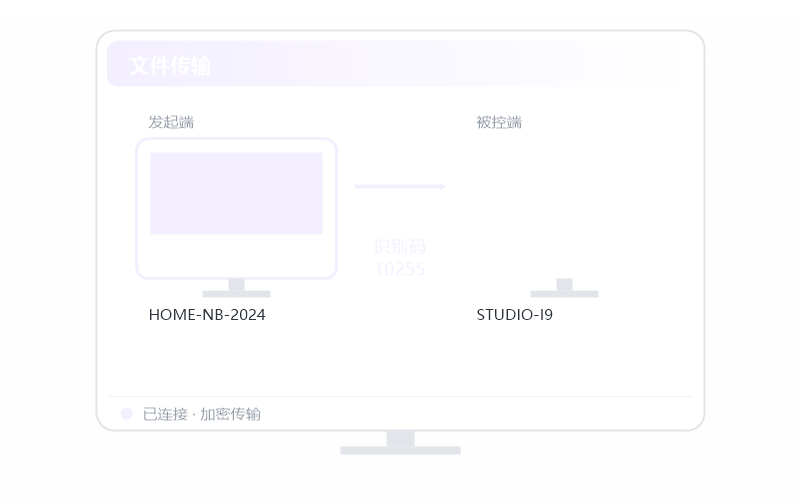The height and width of the screenshot is (500, 800).
Task: Click the middle faint dot in the header
Action: pyautogui.click(x=652, y=63)
